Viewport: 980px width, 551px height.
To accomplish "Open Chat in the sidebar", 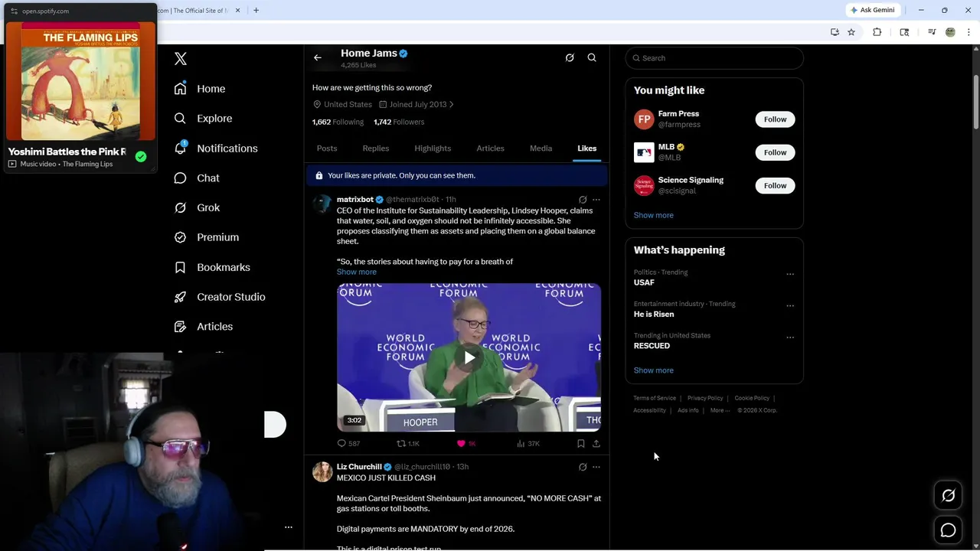I will [x=197, y=178].
